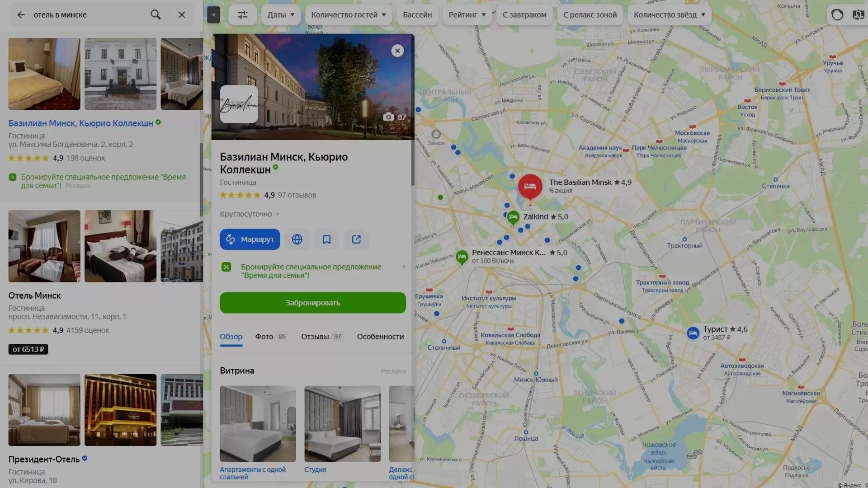Click the 97 отзывов review count
The height and width of the screenshot is (488, 868).
click(x=297, y=195)
